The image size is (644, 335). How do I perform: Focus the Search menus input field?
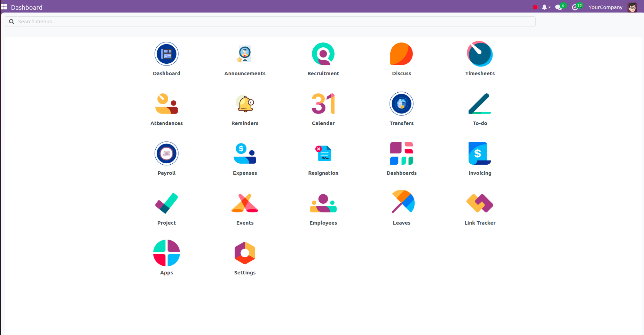coord(275,22)
